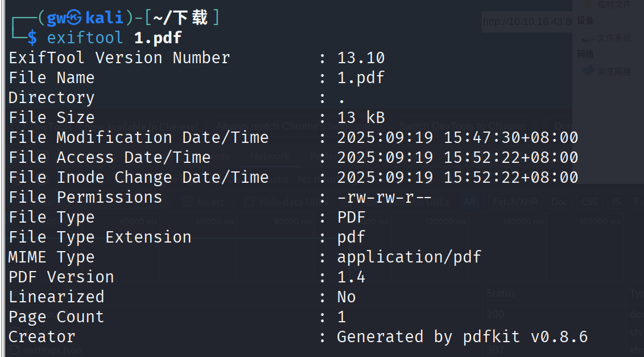Select the settings.json file icon
This screenshot has height=357, width=644.
[15, 350]
